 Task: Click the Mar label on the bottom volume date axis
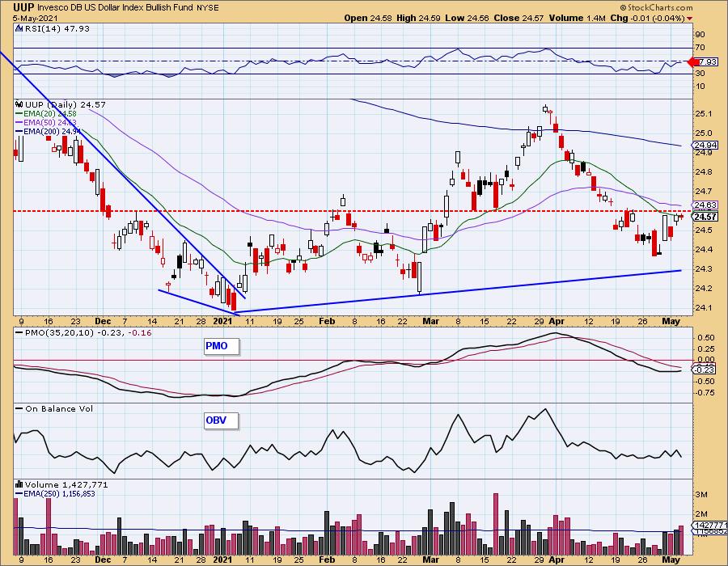431,560
